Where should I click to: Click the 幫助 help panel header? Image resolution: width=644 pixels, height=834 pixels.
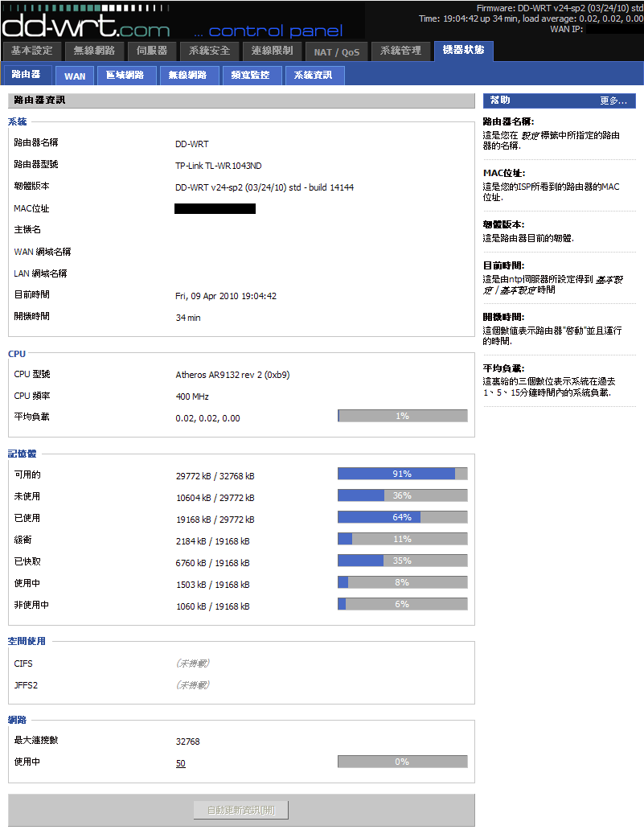click(x=560, y=101)
